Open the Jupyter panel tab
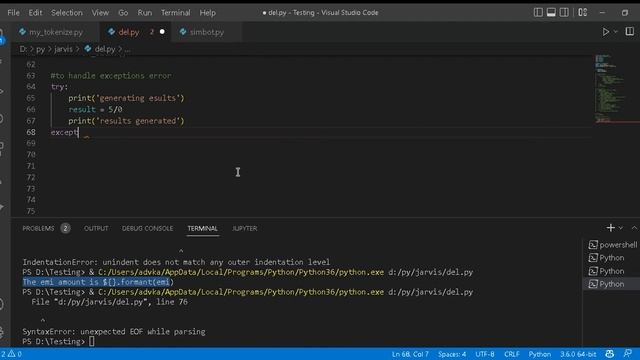The image size is (640, 360). click(x=244, y=229)
